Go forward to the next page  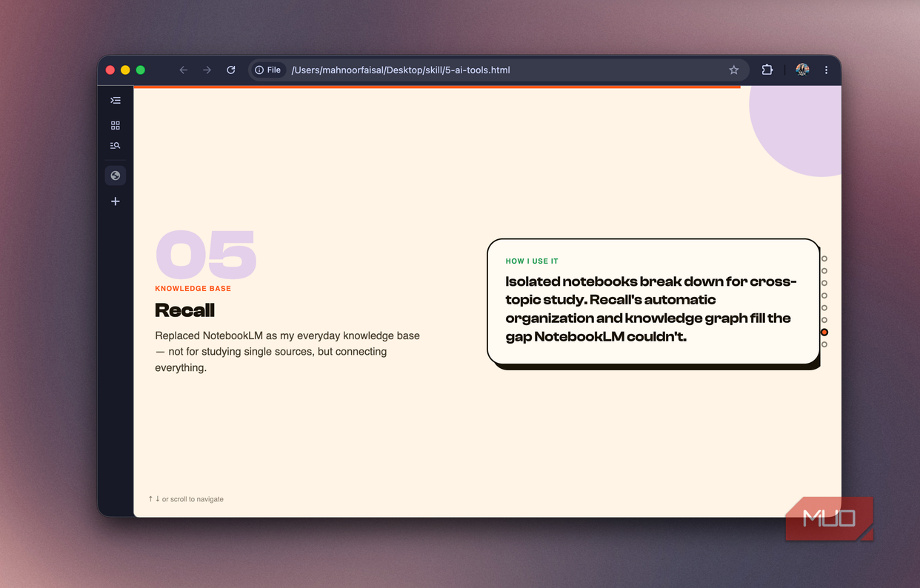pyautogui.click(x=207, y=70)
